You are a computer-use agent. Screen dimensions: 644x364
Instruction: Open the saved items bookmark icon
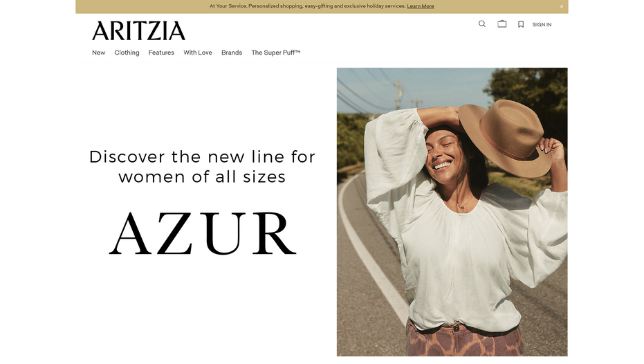(x=521, y=24)
